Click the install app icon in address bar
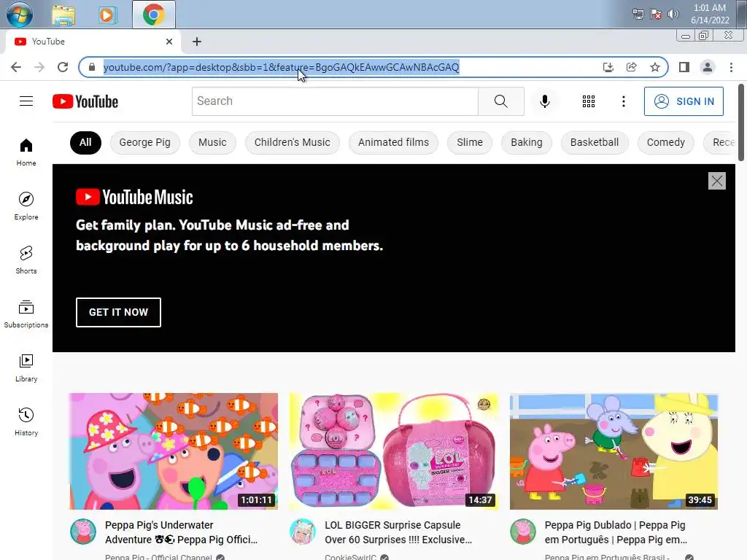This screenshot has width=747, height=560. (x=608, y=67)
